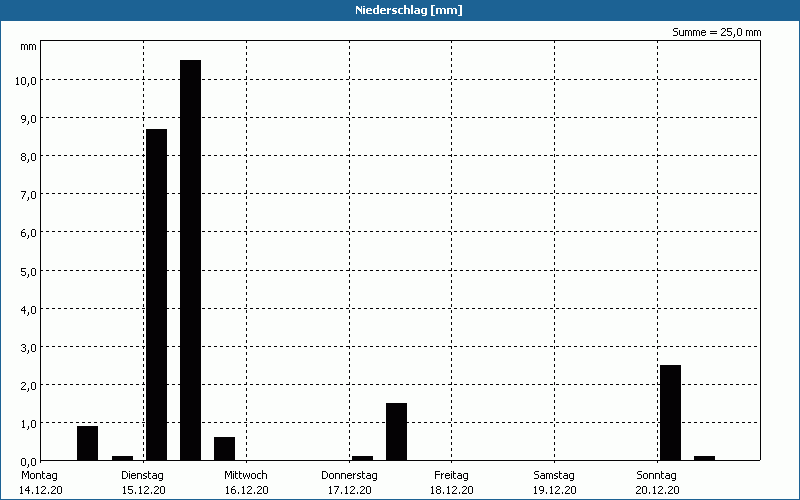This screenshot has height=500, width=800.
Task: Click the 1,0 y-axis value
Action: [28, 423]
